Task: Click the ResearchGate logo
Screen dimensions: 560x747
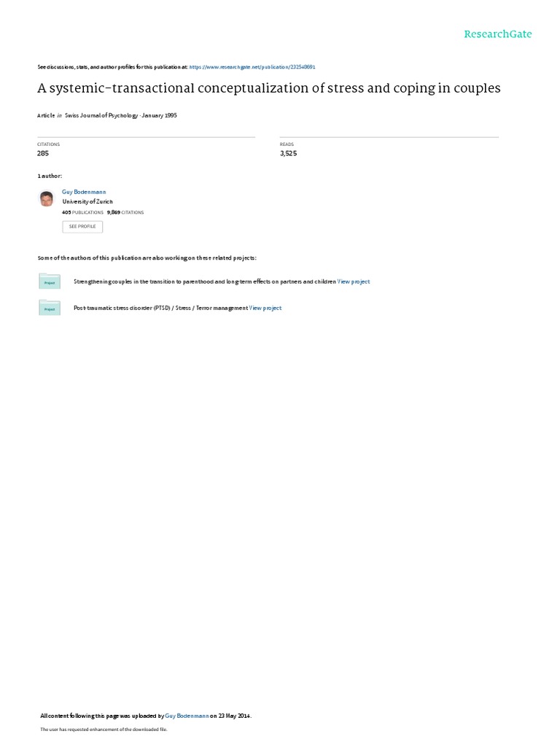Action: (497, 34)
